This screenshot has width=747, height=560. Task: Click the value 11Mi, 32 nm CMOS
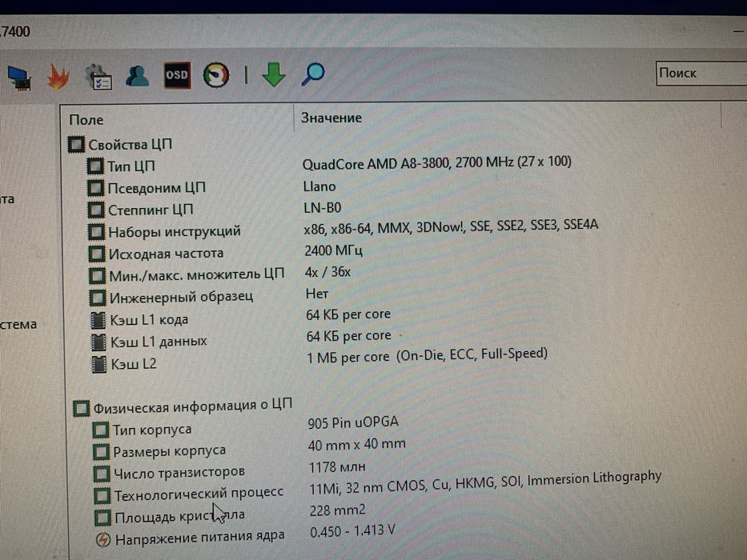tap(485, 482)
